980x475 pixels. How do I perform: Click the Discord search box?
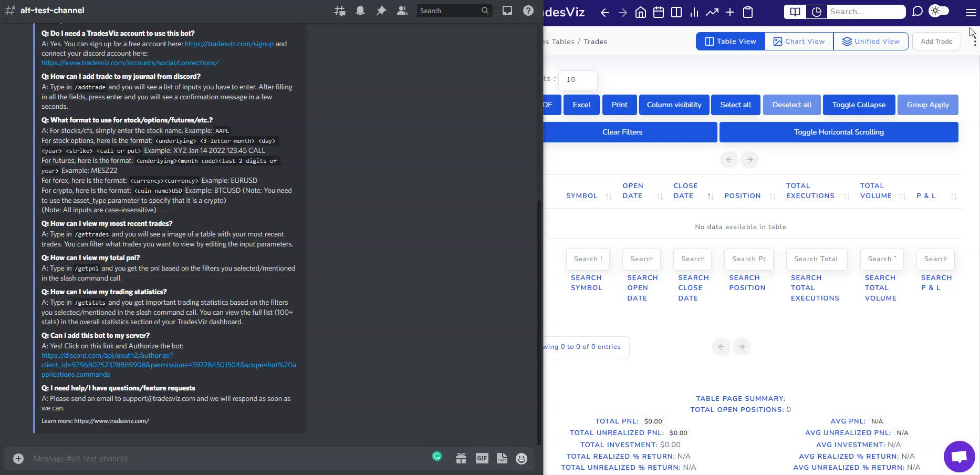(x=454, y=11)
